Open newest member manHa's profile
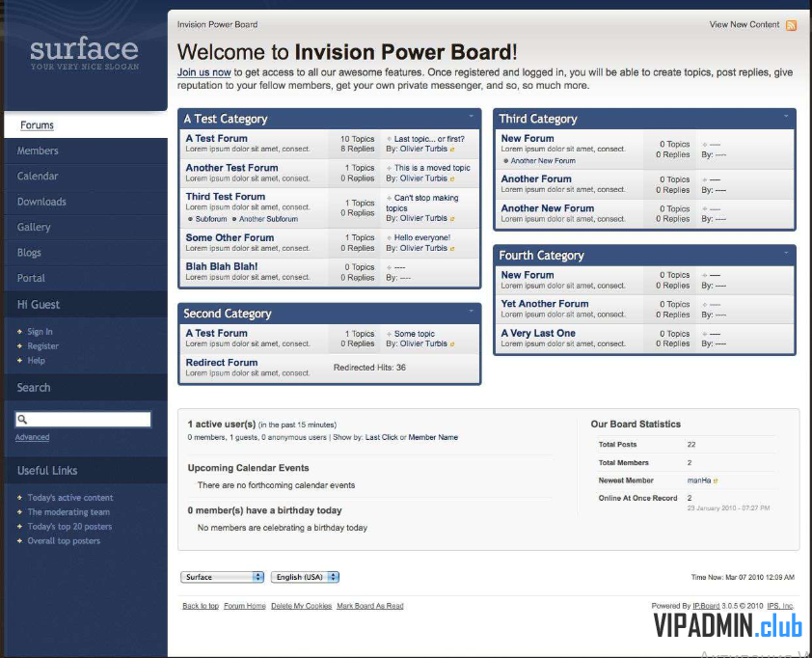 tap(699, 480)
